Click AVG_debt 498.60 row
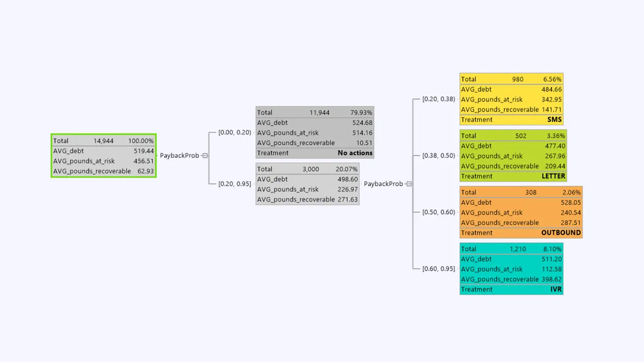This screenshot has height=362, width=644. click(x=308, y=179)
